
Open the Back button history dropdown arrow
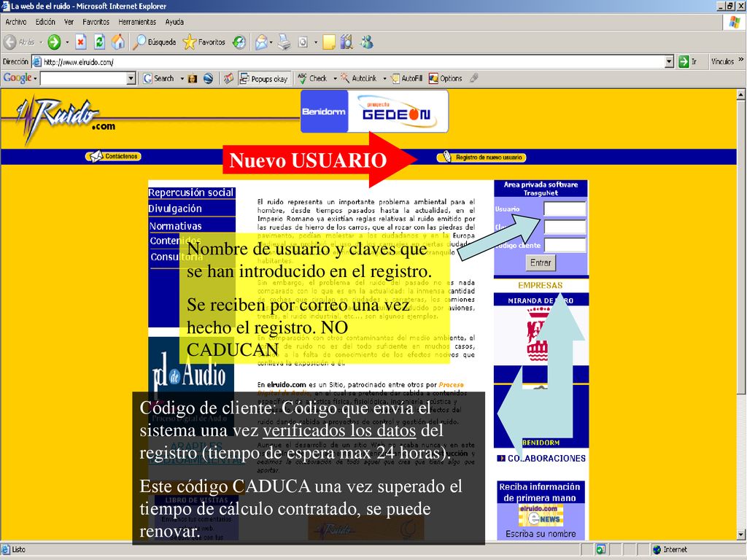[x=41, y=42]
